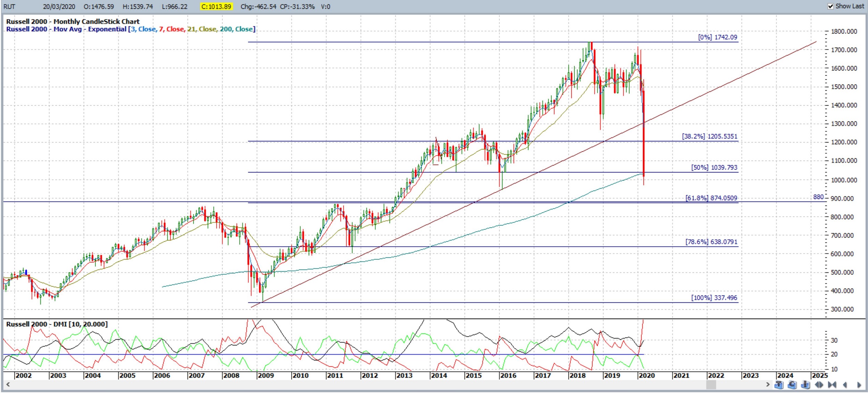Click the teal '200, Close' moving average legend
Image resolution: width=868 pixels, height=393 pixels.
coord(236,29)
